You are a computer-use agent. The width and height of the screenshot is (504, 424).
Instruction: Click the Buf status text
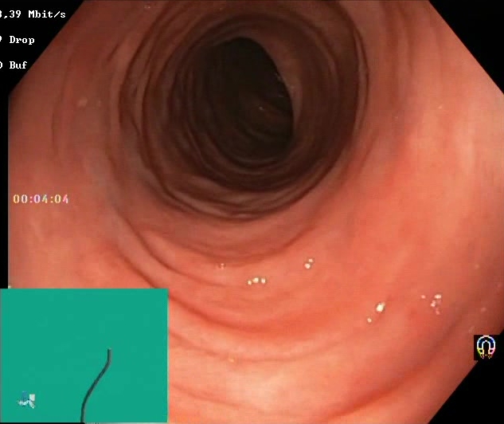(14, 65)
